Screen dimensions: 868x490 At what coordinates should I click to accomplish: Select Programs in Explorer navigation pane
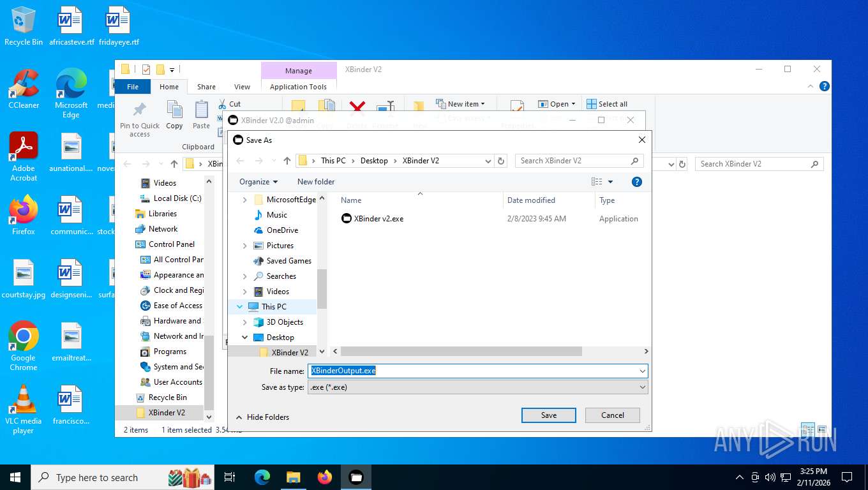[163, 352]
